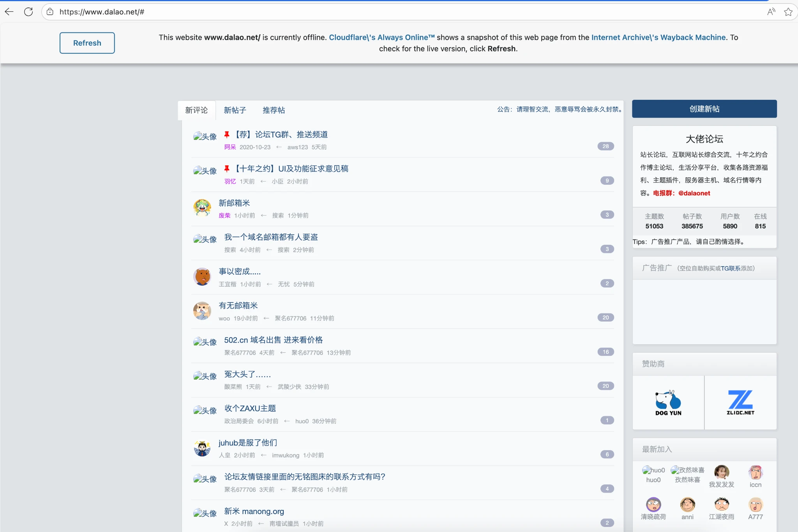Open Cloudflare's Always Online link
798x532 pixels.
pos(382,37)
